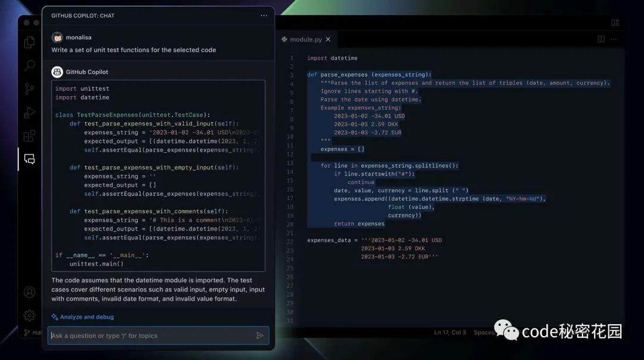This screenshot has height=360, width=644.
Task: Click 'import unittest' in the chat code block
Action: point(82,88)
